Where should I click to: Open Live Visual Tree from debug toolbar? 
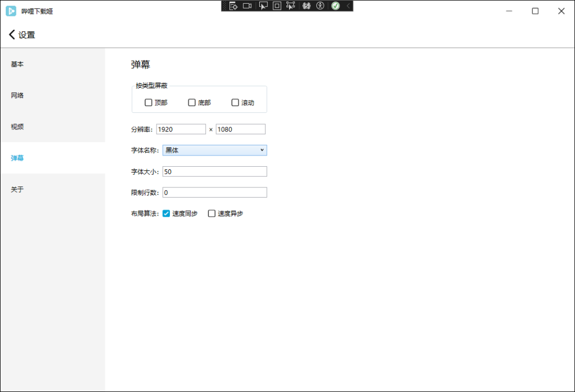click(x=233, y=6)
